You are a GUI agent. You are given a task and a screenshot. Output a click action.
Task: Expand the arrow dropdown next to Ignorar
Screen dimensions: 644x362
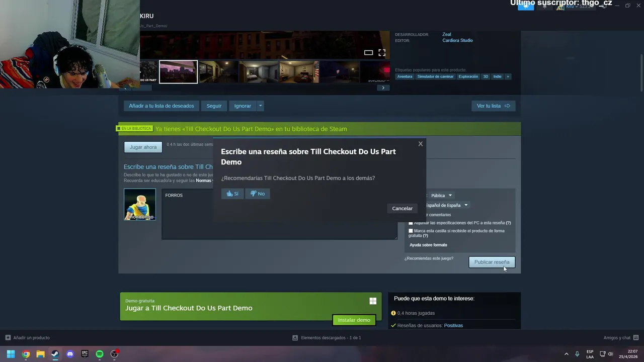pos(260,106)
